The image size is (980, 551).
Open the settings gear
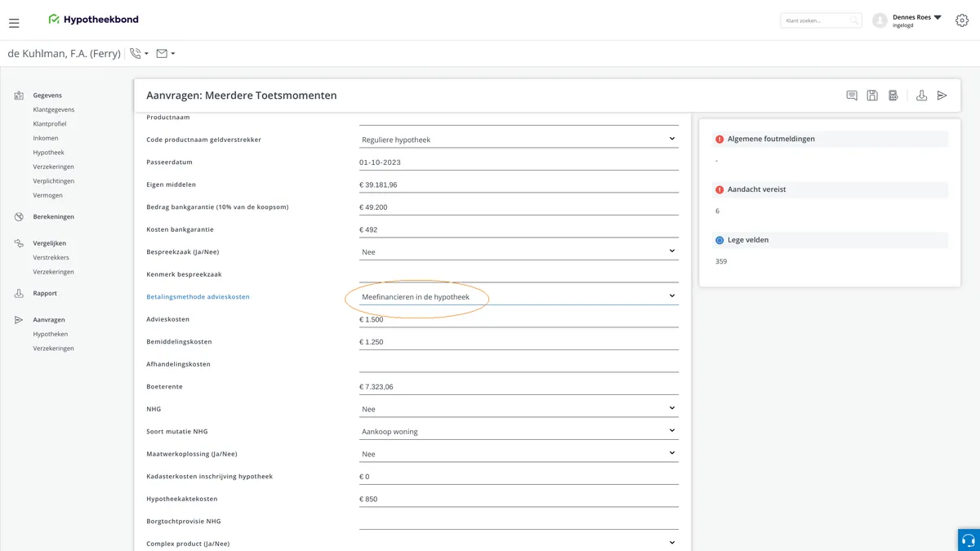coord(962,20)
